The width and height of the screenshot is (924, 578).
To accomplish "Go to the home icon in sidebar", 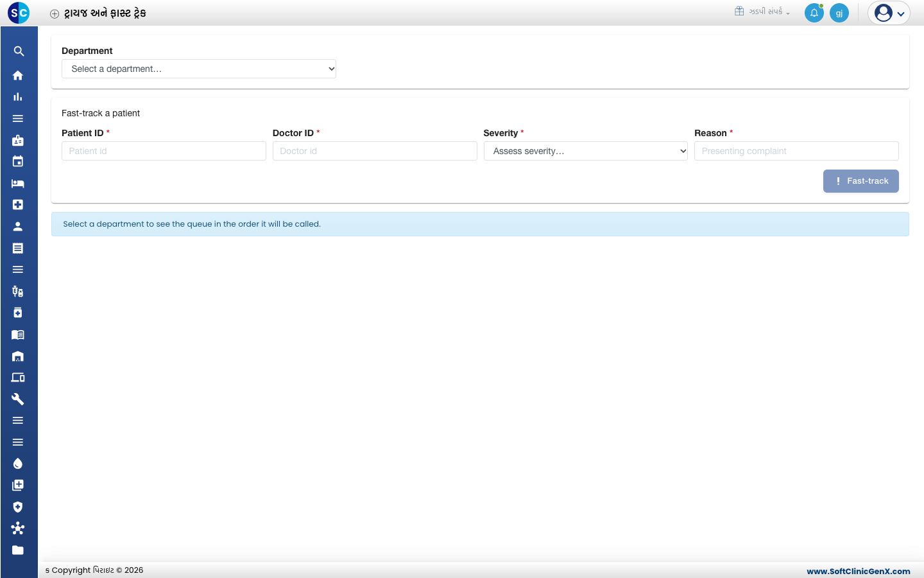I will [18, 75].
